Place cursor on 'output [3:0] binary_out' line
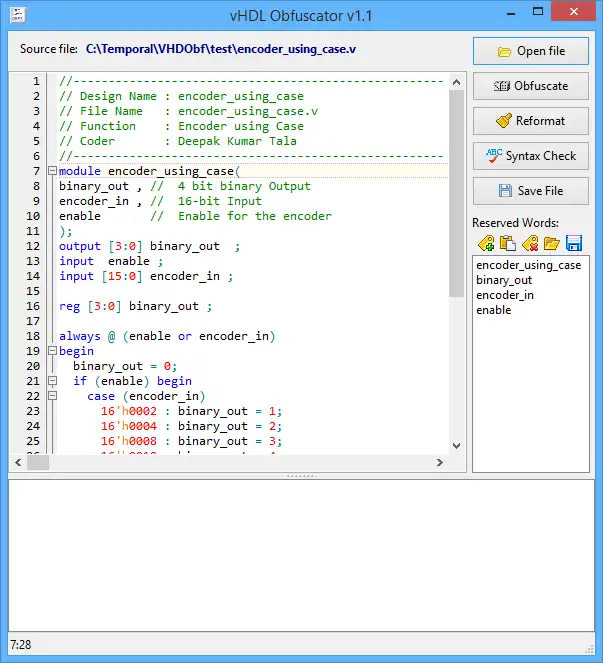The height and width of the screenshot is (663, 603). (150, 246)
